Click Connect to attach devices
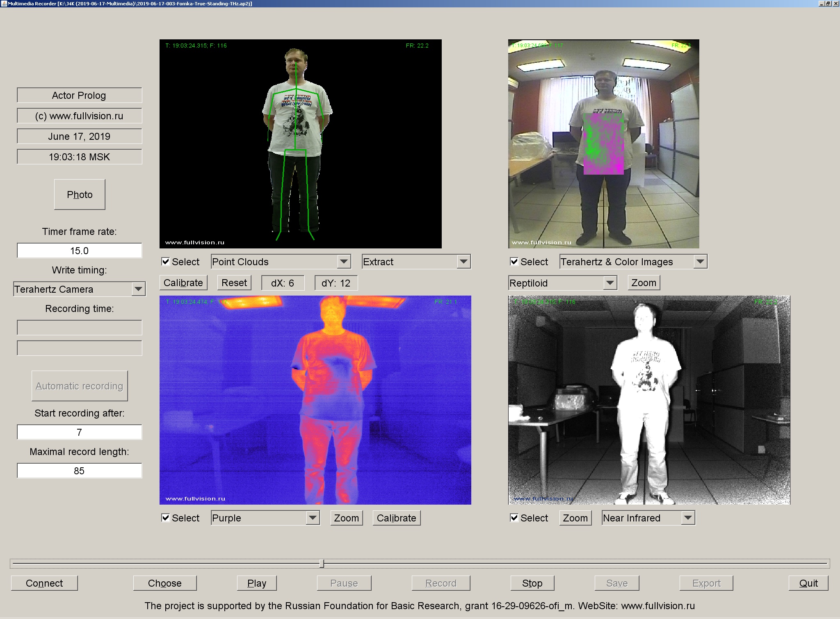840x619 pixels. tap(44, 583)
